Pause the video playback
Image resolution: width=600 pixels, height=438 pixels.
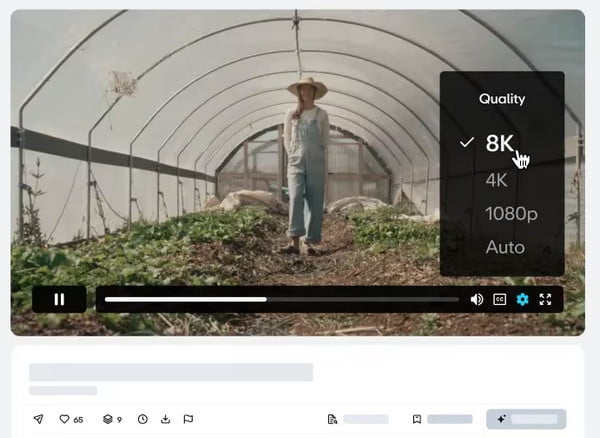tap(59, 299)
